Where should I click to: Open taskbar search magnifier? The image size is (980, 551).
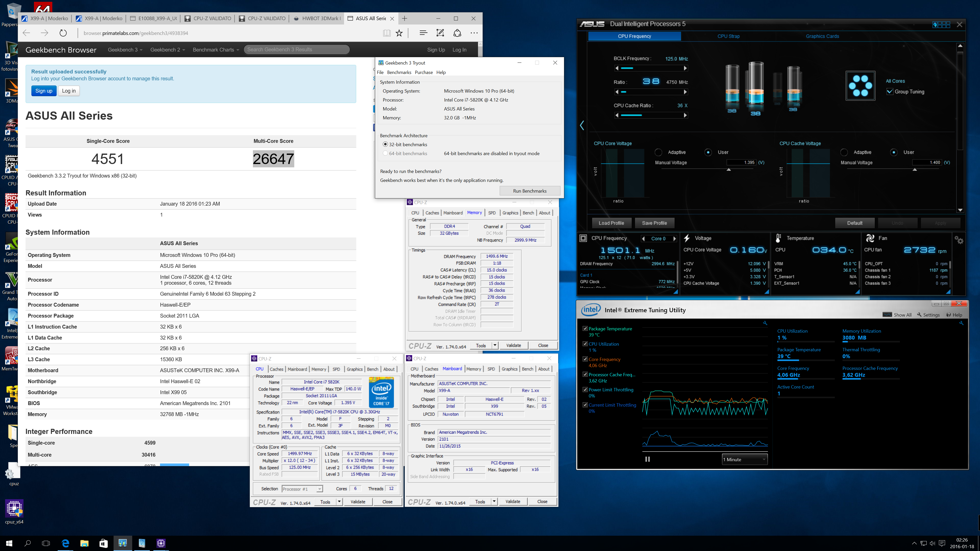[28, 543]
